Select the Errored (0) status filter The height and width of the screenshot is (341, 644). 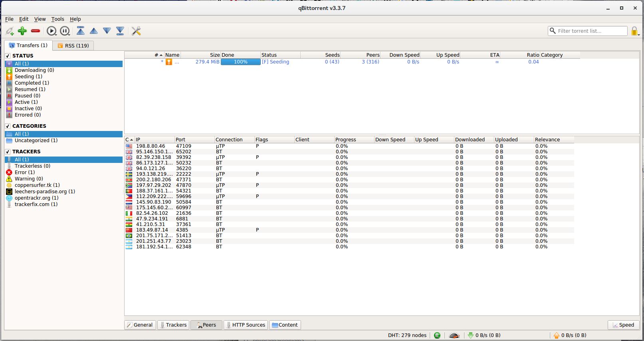click(x=64, y=115)
